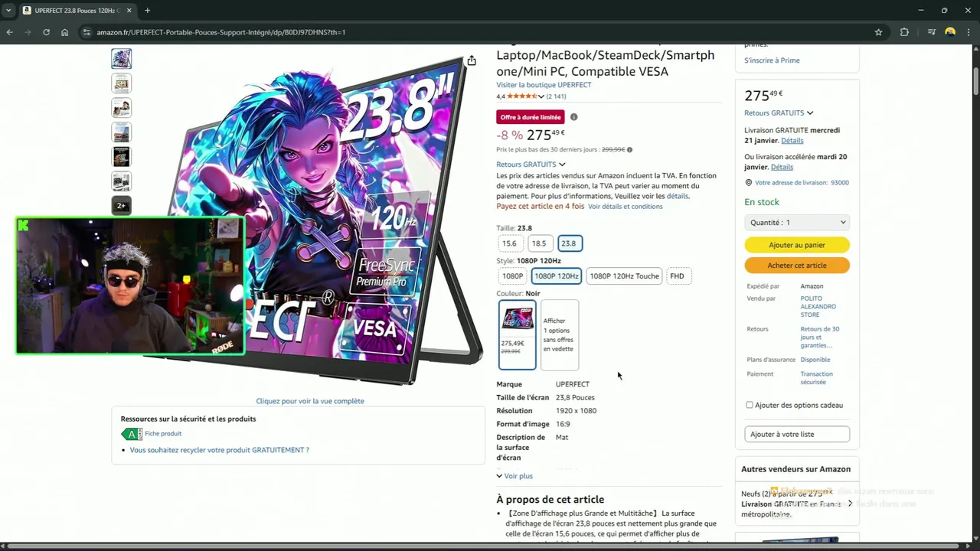
Task: Open the tab search arrow menu
Action: (x=8, y=11)
